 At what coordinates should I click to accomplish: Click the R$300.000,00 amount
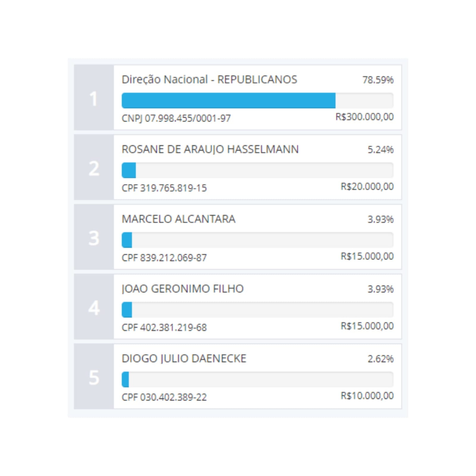click(364, 117)
